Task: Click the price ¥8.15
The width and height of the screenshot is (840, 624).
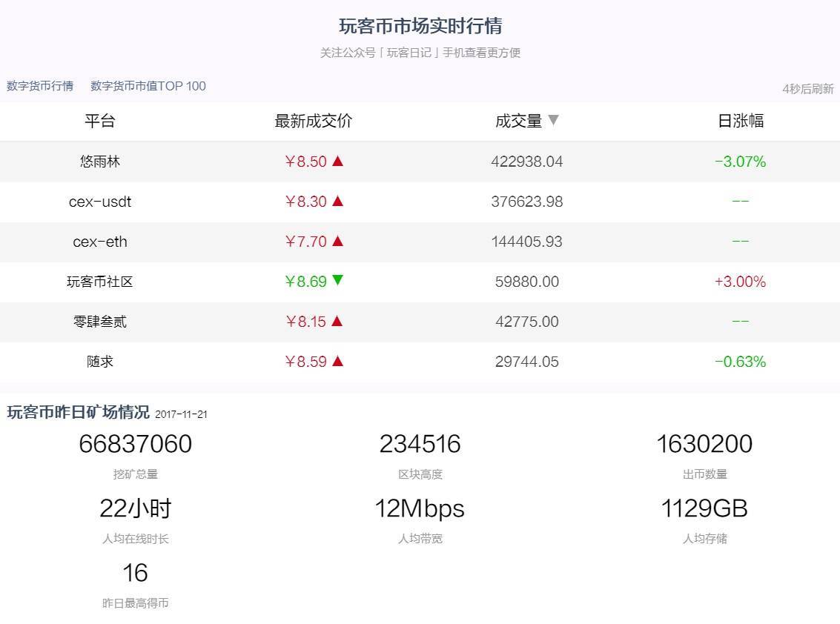Action: point(305,322)
